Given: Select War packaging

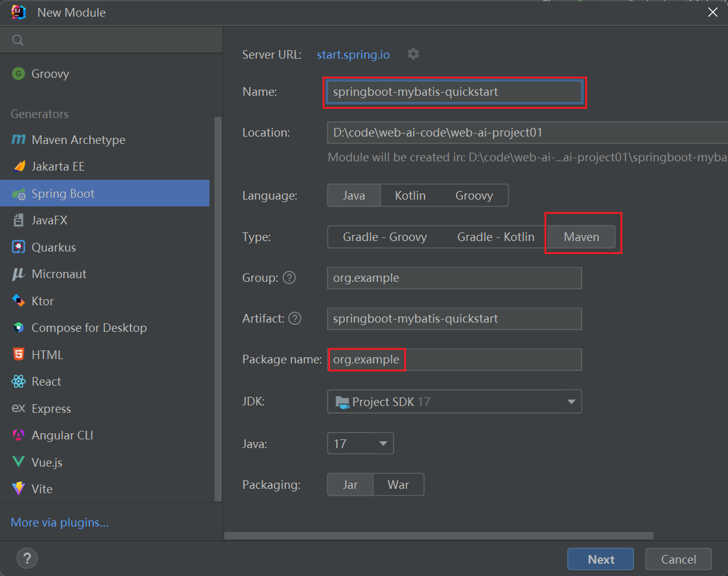Looking at the screenshot, I should (398, 485).
